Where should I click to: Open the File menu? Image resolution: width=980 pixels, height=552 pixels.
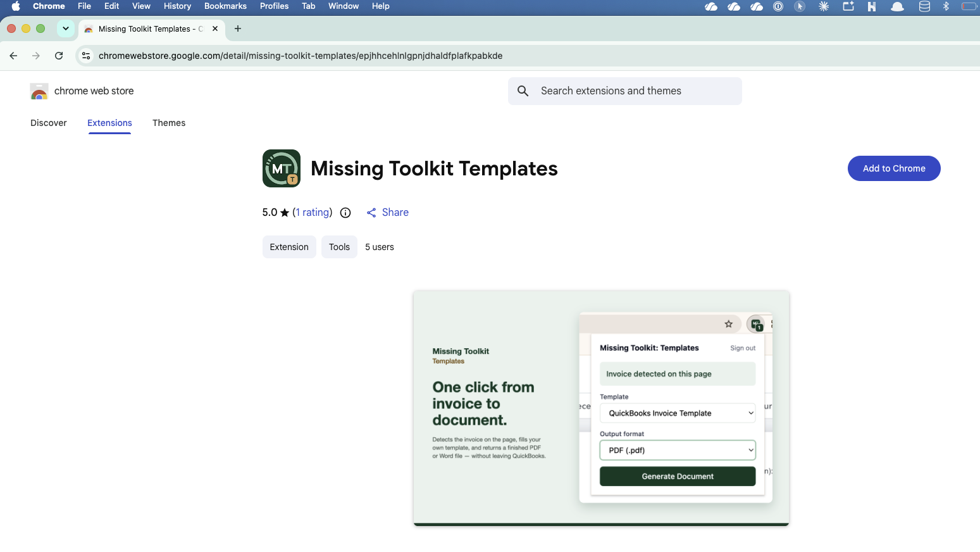coord(84,6)
